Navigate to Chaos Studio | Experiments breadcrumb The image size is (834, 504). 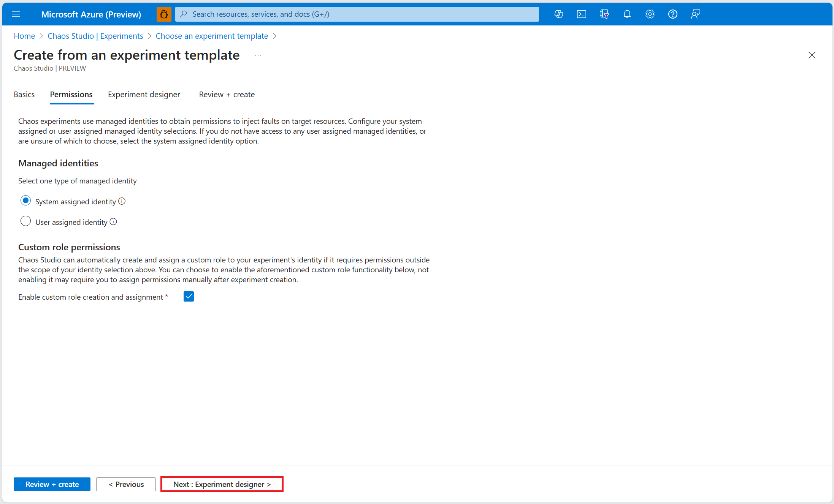[95, 36]
